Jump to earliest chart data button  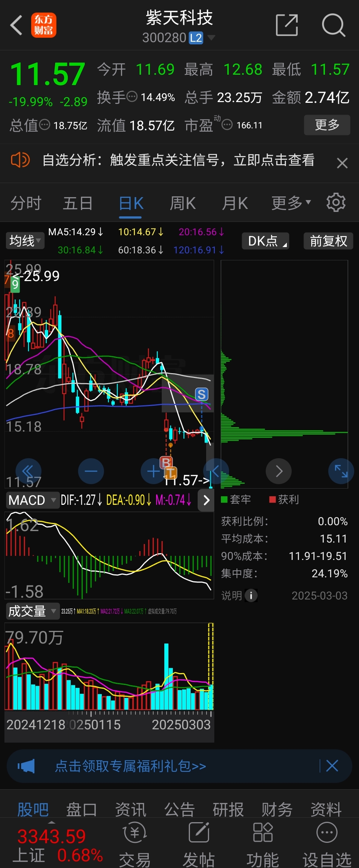point(28,471)
